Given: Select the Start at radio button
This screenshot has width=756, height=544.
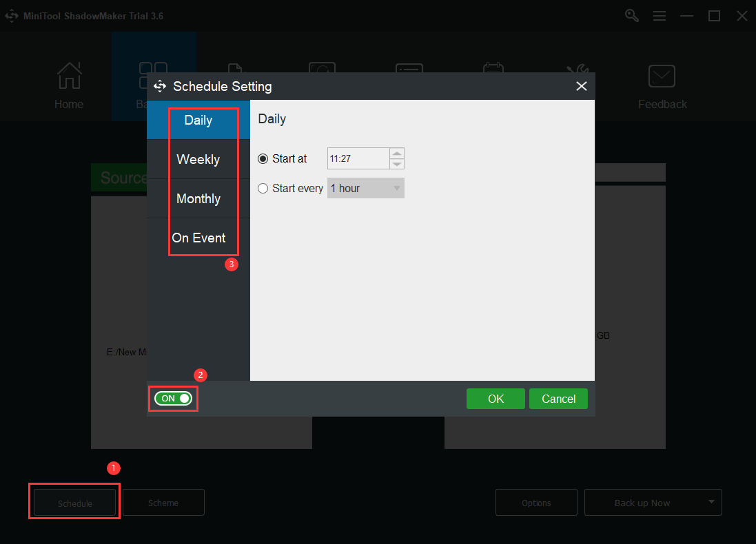Looking at the screenshot, I should pyautogui.click(x=263, y=158).
